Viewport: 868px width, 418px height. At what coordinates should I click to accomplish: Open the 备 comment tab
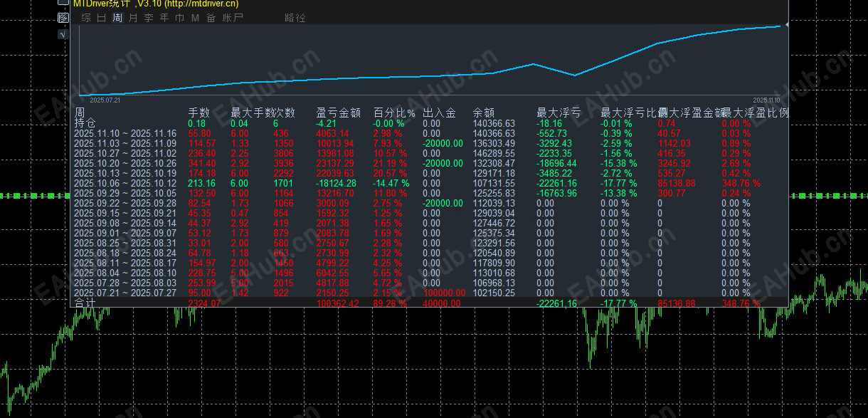pos(211,18)
